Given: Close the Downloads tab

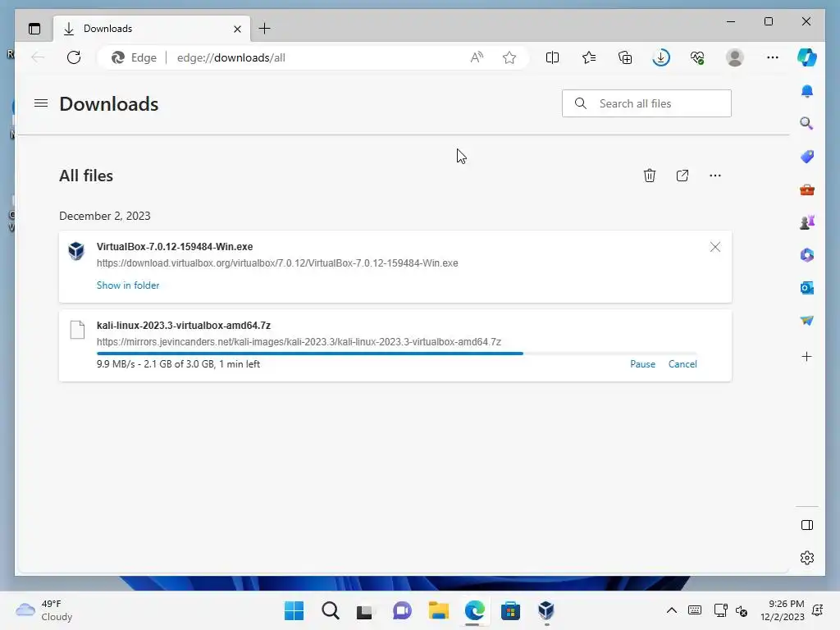Looking at the screenshot, I should [237, 29].
